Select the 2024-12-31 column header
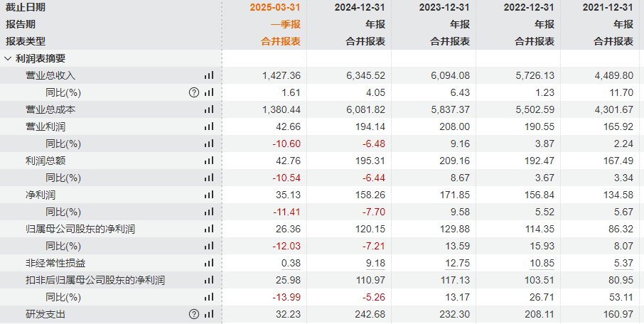 click(360, 7)
